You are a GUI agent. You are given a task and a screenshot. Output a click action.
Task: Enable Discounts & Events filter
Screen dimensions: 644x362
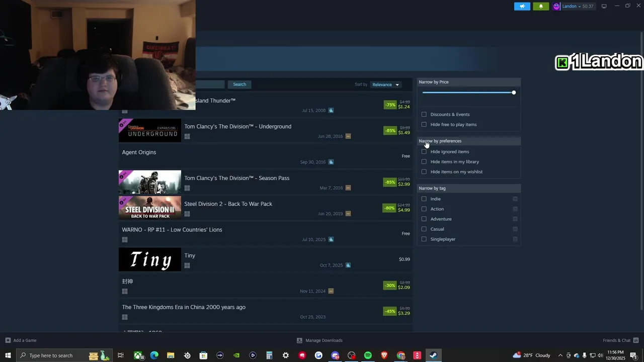pos(424,114)
